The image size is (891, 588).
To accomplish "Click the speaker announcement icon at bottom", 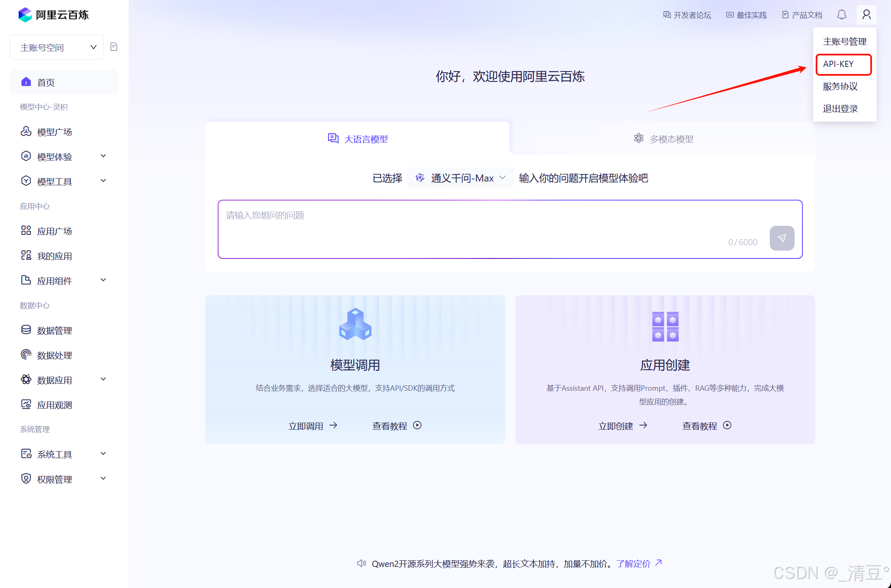I will [x=361, y=564].
